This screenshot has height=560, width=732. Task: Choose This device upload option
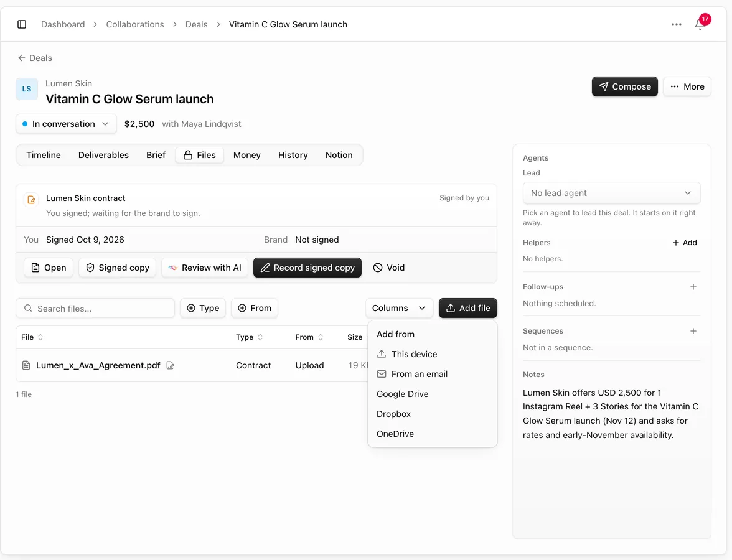click(432, 354)
